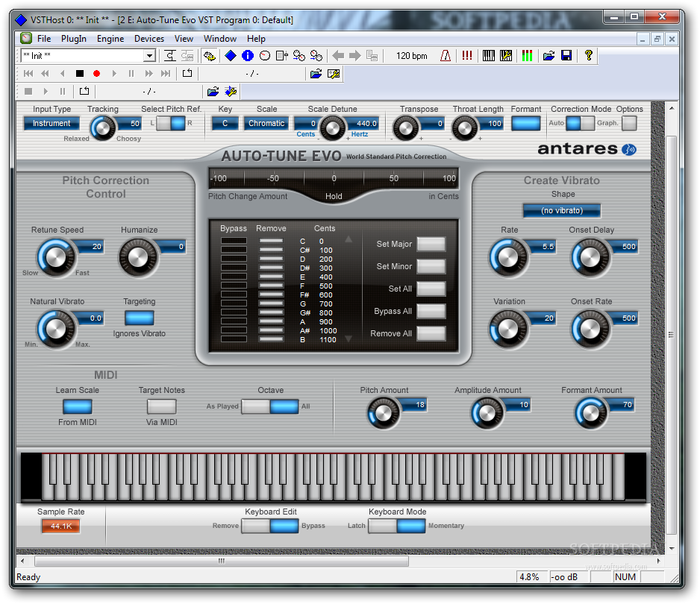Toggle Keyboard Edit Remove/Bypass switch
The width and height of the screenshot is (700, 604).
(270, 526)
